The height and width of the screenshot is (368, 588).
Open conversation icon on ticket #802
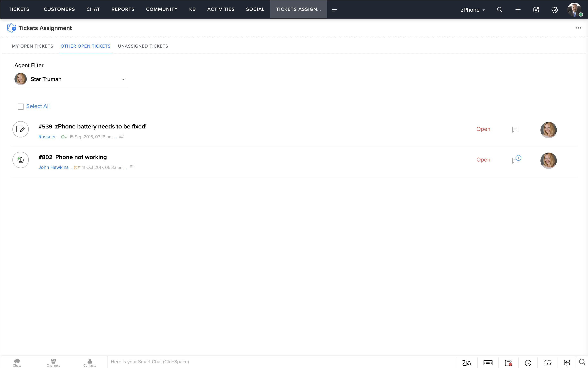point(516,160)
